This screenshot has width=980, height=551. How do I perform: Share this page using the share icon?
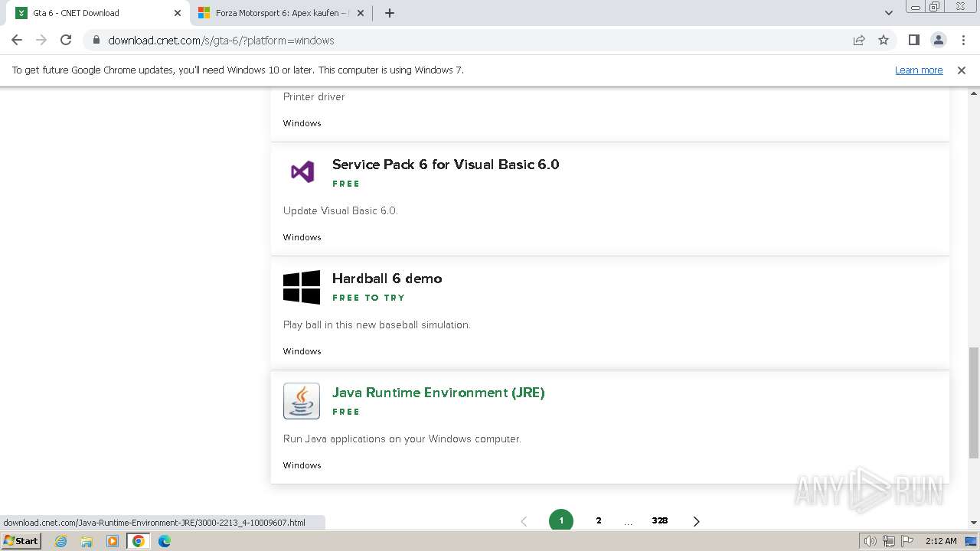tap(859, 40)
